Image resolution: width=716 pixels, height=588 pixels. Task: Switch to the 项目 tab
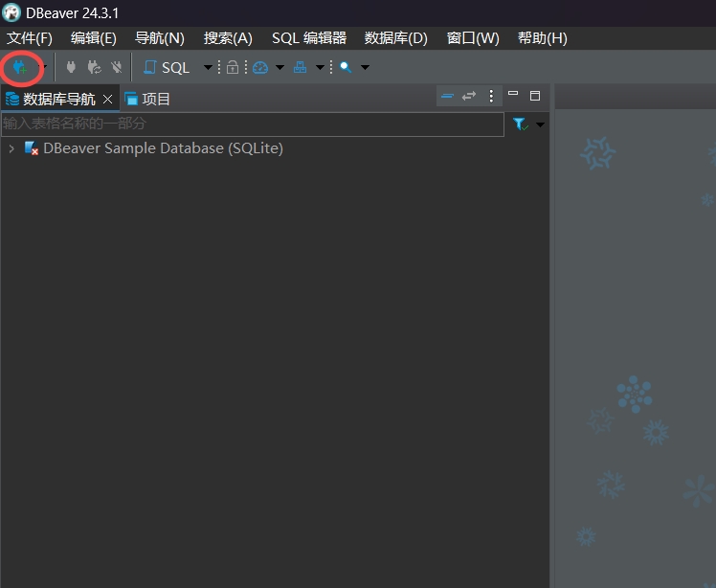coord(147,99)
